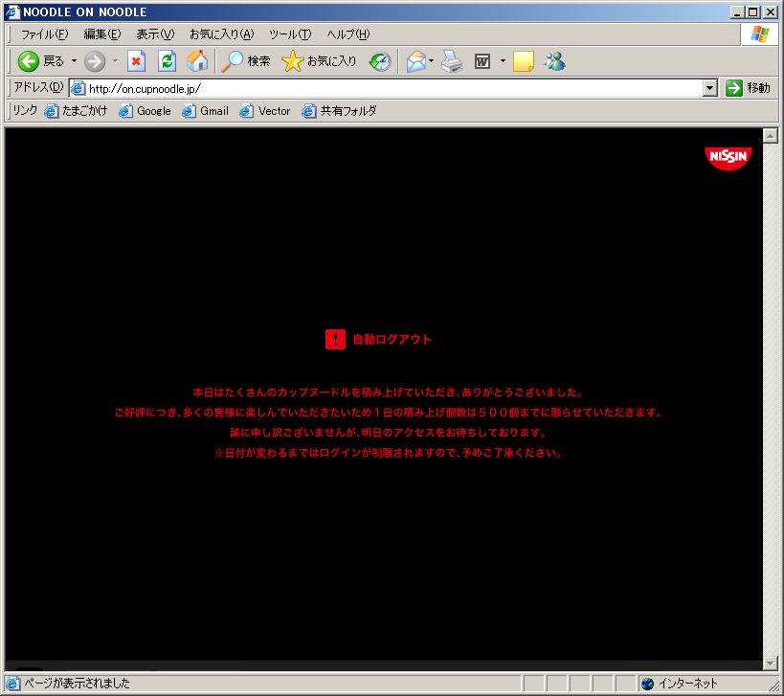Viewport: 784px width, 696px height.
Task: Open the ツール(T) menu
Action: [289, 34]
